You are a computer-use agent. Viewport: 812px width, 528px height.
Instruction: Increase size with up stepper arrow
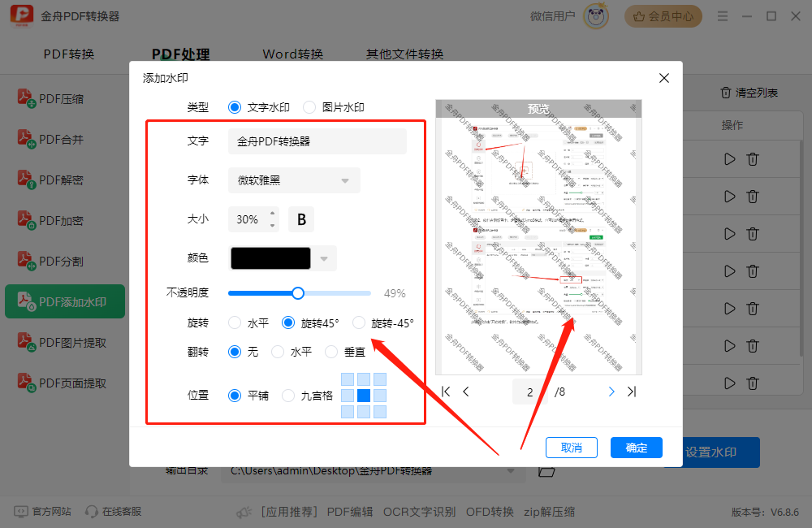pyautogui.click(x=272, y=213)
